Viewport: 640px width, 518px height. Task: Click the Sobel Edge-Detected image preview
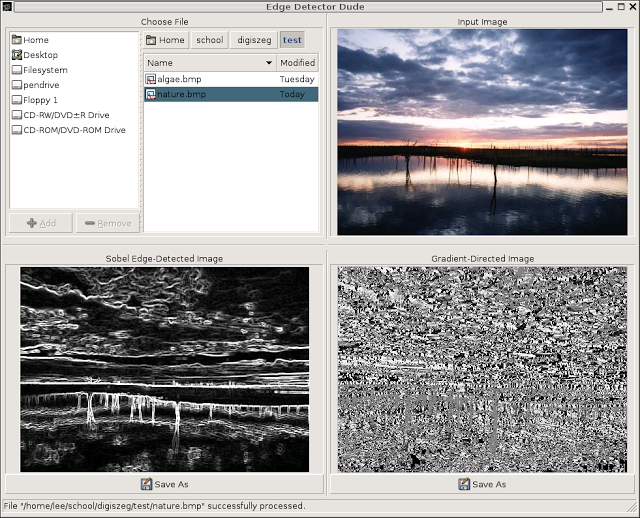point(164,369)
